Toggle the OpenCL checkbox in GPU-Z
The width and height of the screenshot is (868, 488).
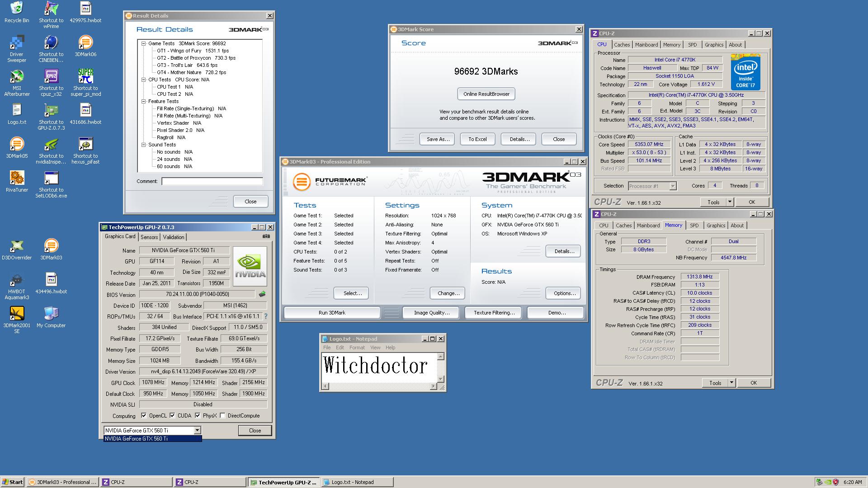coord(144,416)
